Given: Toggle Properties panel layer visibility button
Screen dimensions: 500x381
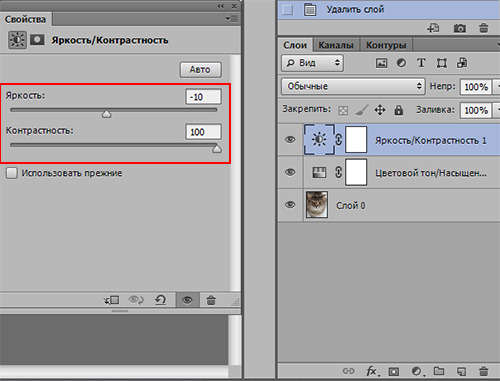Looking at the screenshot, I should pyautogui.click(x=188, y=300).
